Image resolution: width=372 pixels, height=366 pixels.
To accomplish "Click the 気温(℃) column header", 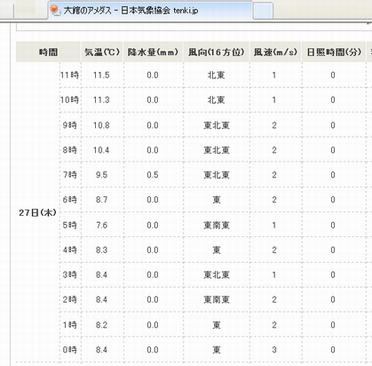I will click(102, 52).
